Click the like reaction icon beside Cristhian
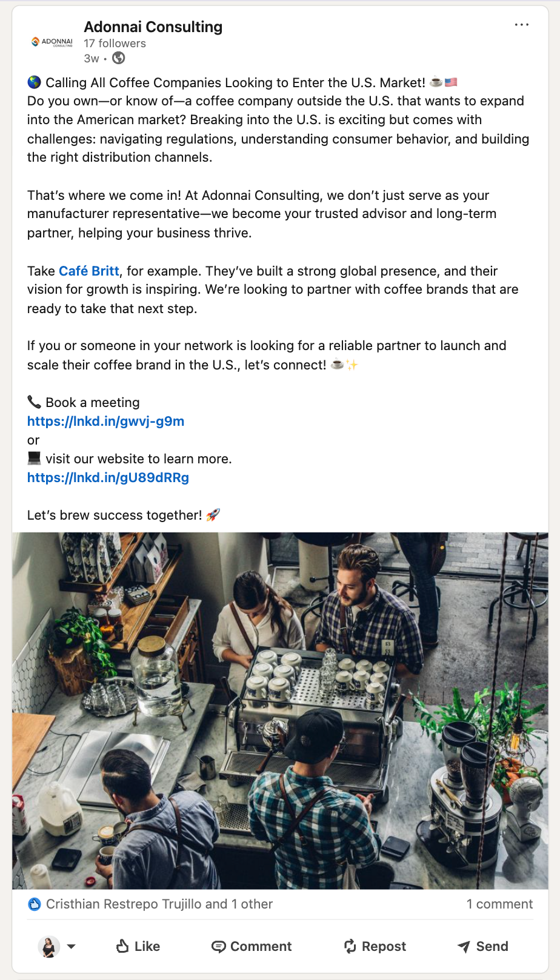The width and height of the screenshot is (560, 980). [35, 904]
